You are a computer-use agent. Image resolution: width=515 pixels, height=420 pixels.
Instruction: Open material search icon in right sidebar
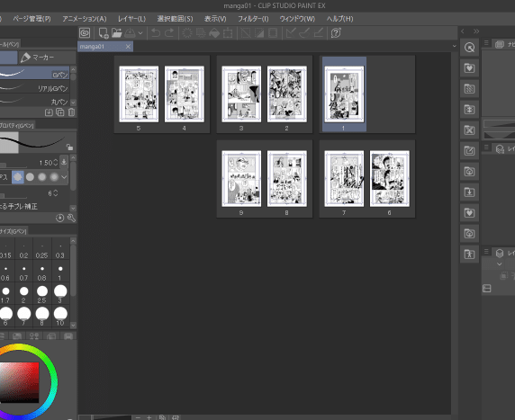pos(469,48)
